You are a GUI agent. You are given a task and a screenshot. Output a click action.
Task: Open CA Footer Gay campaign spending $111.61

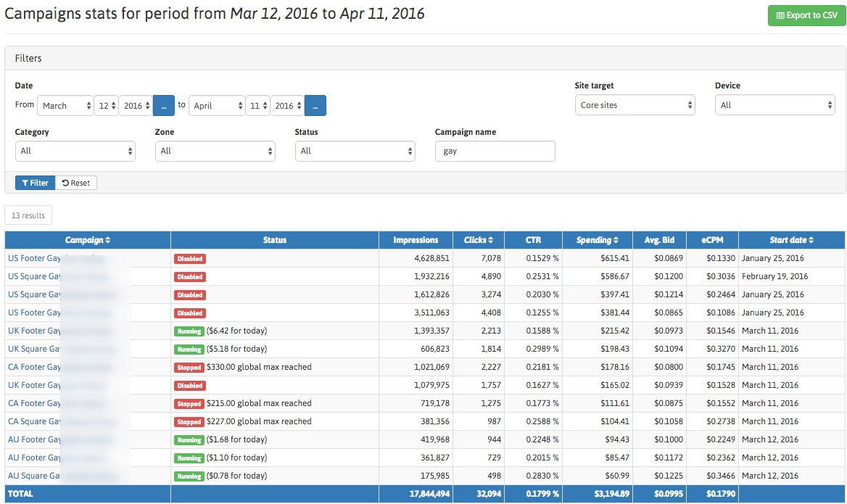click(x=34, y=403)
